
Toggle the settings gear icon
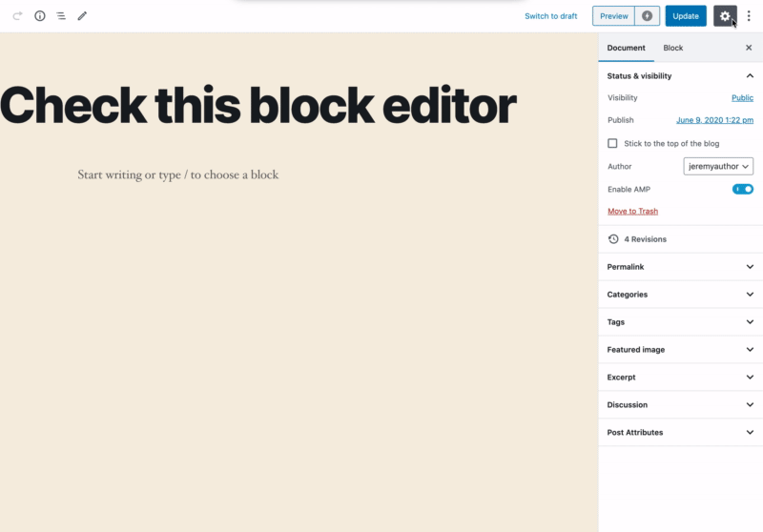725,16
